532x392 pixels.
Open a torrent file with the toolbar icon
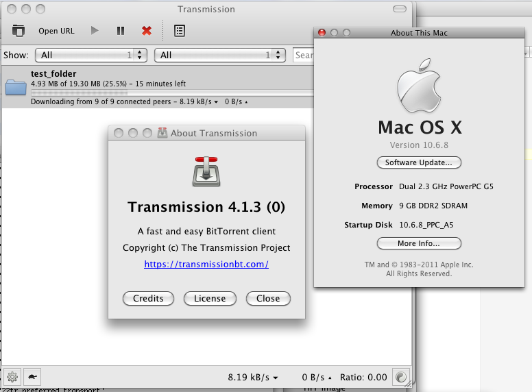pyautogui.click(x=19, y=31)
